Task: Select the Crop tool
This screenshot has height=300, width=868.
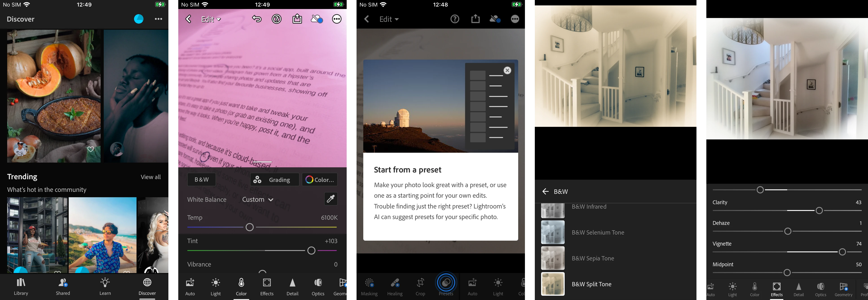Action: click(421, 287)
